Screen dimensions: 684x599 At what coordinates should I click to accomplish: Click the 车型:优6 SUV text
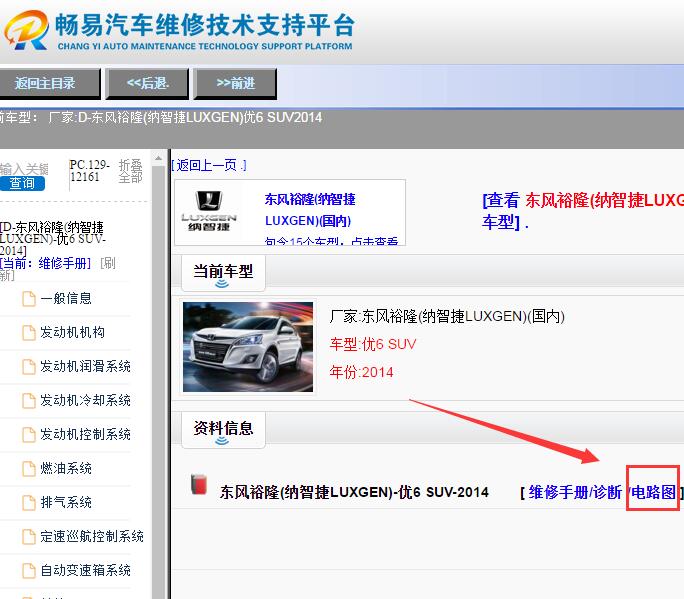pos(373,344)
